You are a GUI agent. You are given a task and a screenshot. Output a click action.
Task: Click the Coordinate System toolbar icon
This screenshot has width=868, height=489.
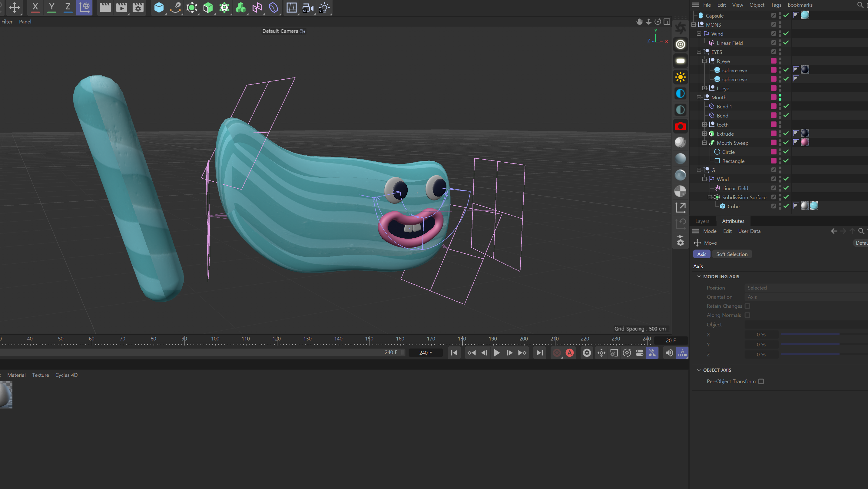tap(84, 7)
